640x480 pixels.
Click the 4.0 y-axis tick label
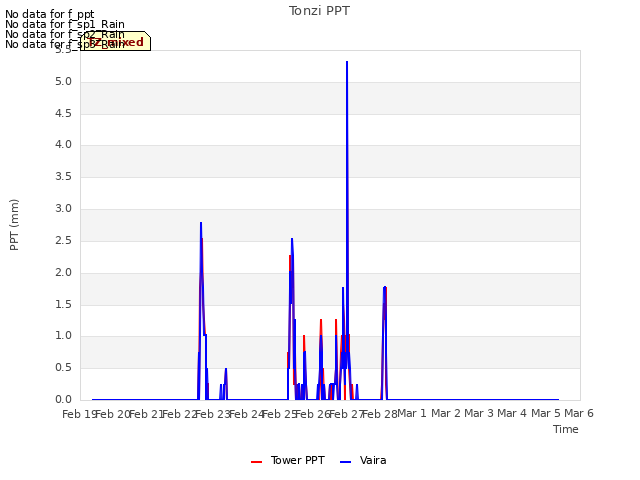tap(63, 144)
